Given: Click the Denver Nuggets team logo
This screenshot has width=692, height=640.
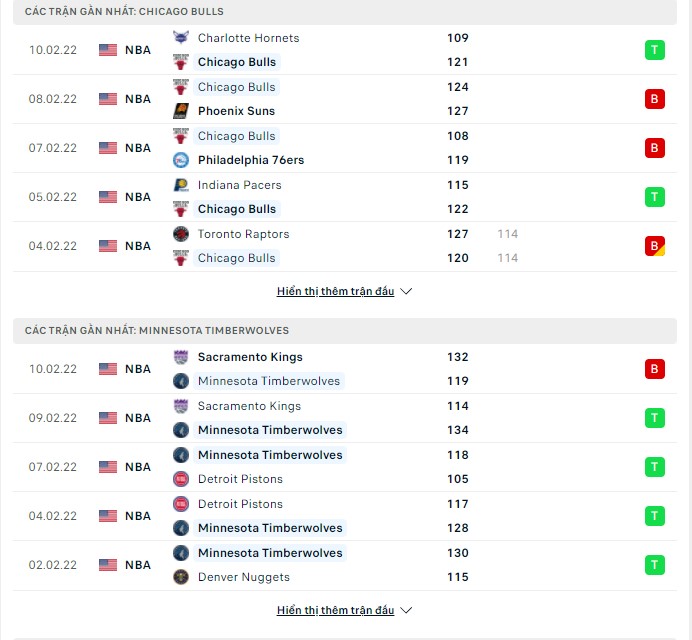Looking at the screenshot, I should (x=181, y=577).
